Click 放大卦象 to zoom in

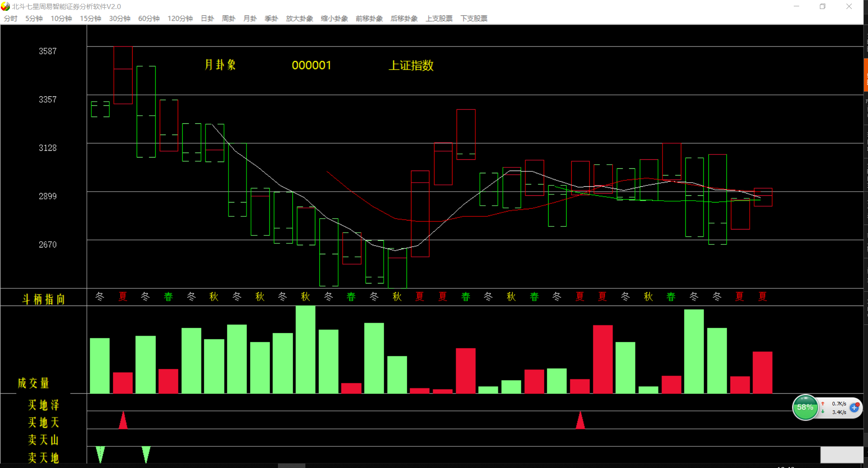pyautogui.click(x=300, y=18)
